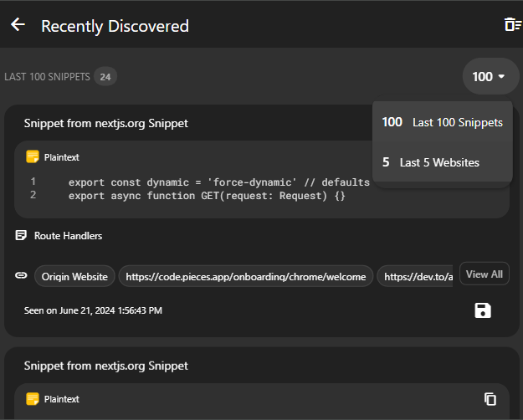
Task: Click the Route Handlers description text
Action: coord(68,236)
